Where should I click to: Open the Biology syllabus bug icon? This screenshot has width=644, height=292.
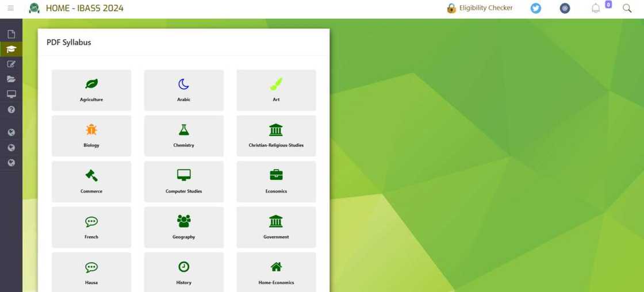click(91, 130)
